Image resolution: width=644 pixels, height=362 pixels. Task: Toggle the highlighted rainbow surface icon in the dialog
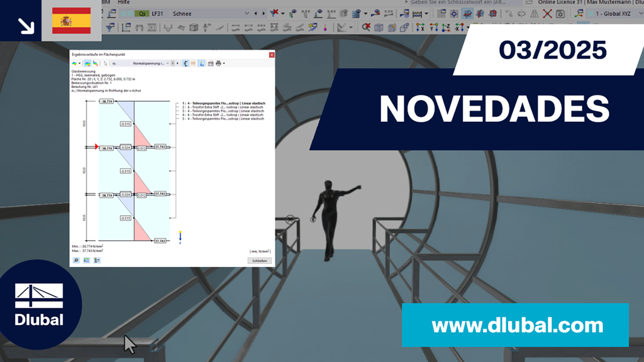tap(88, 63)
